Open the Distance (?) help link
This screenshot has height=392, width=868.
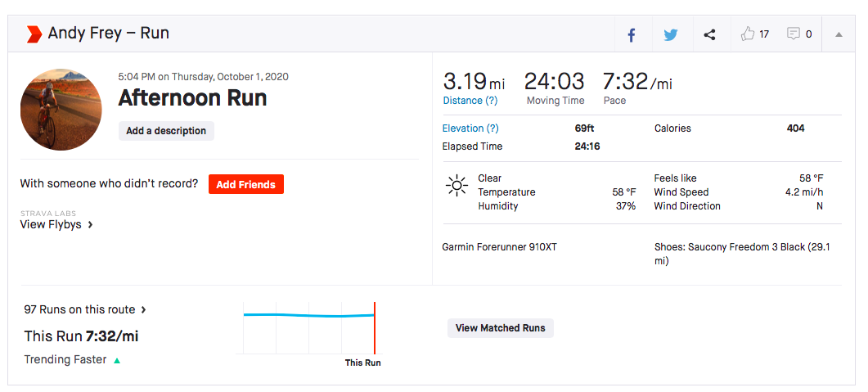[470, 101]
